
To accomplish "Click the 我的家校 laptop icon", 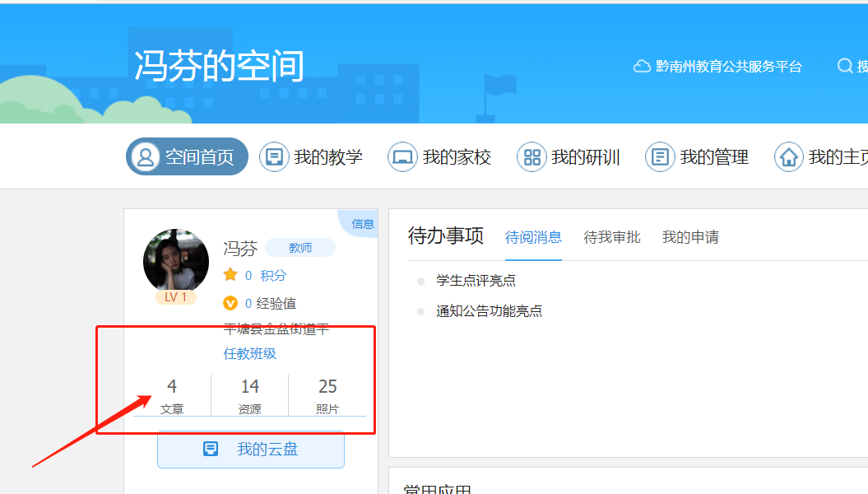I will tap(402, 157).
